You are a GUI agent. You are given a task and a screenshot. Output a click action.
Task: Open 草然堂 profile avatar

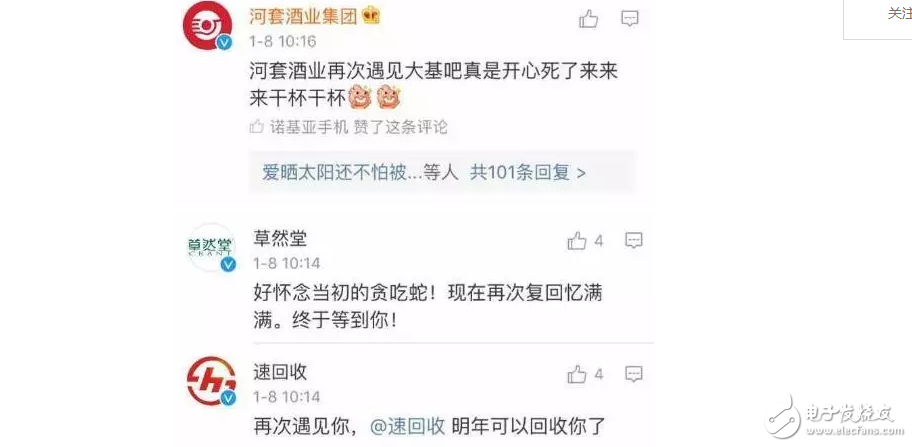211,248
